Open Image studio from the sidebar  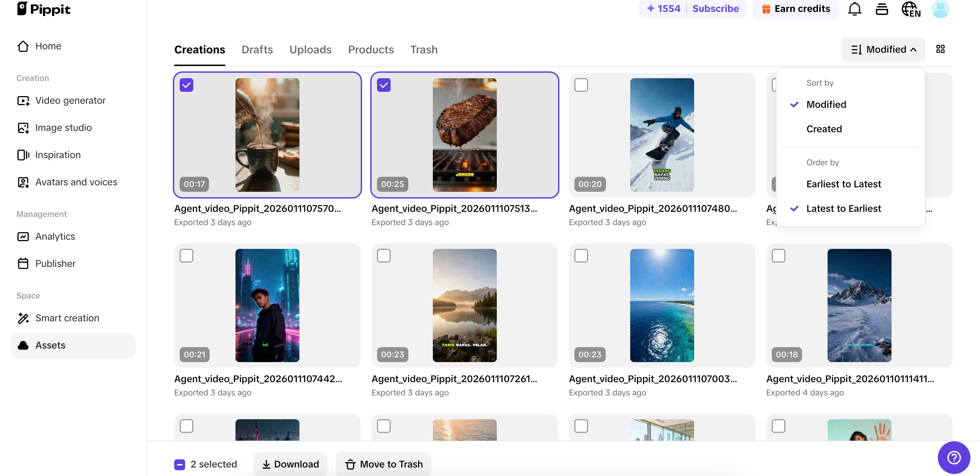click(63, 128)
